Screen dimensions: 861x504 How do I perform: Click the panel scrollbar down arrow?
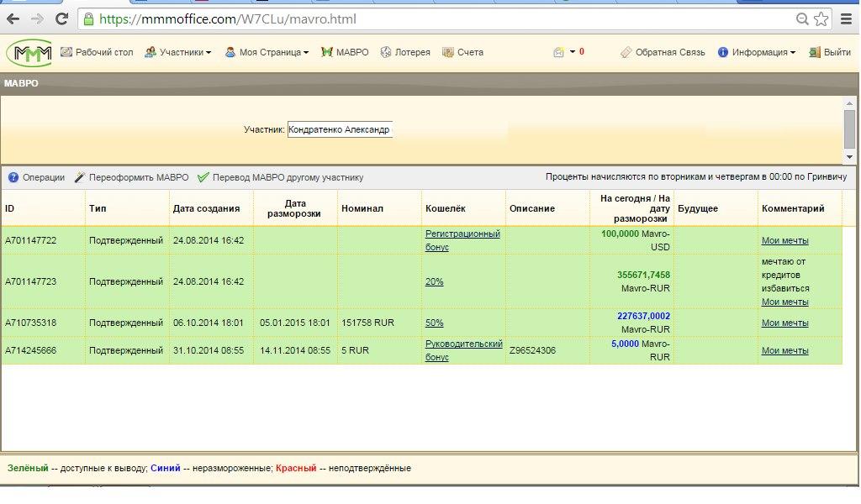coord(849,157)
